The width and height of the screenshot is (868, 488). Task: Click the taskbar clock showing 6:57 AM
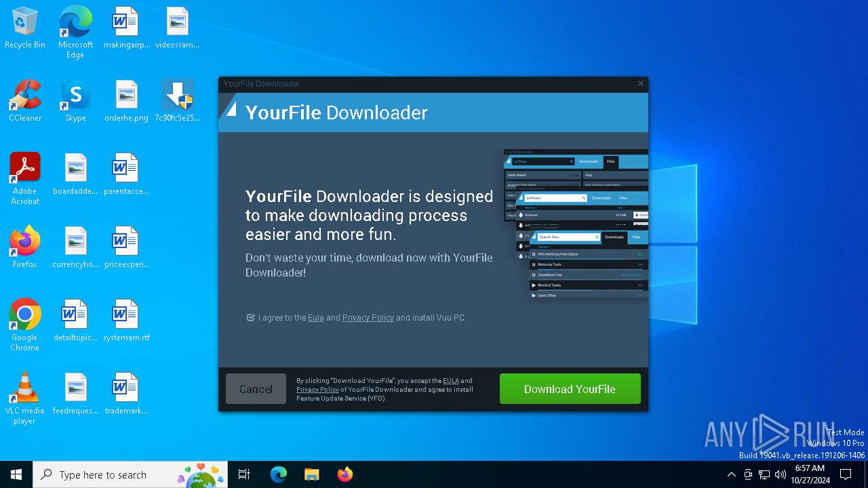(x=810, y=474)
